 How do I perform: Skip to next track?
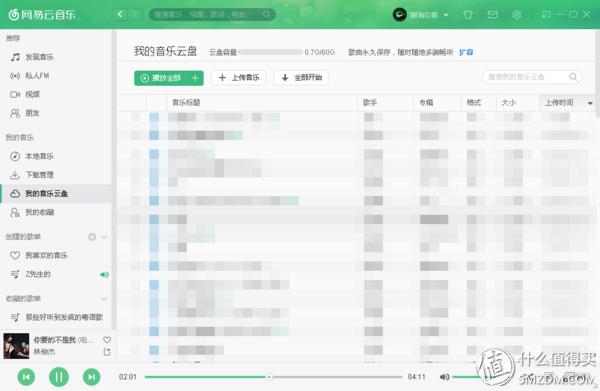[91, 377]
